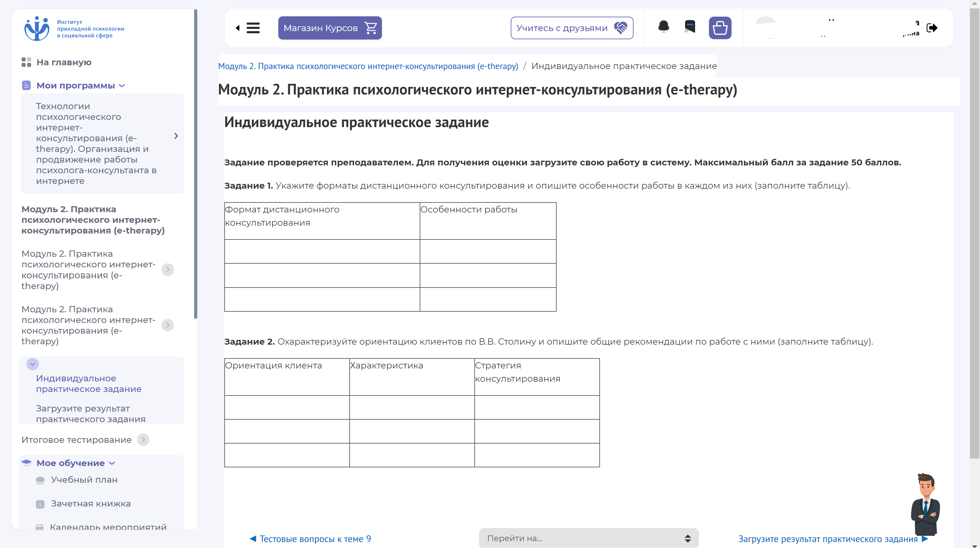Follow Модуль 2 breadcrumb link

click(368, 66)
